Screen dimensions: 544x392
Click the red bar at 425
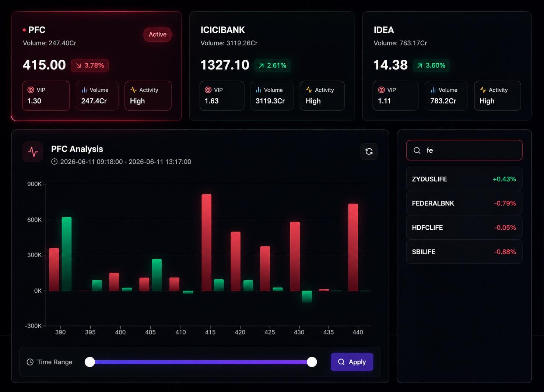point(265,269)
